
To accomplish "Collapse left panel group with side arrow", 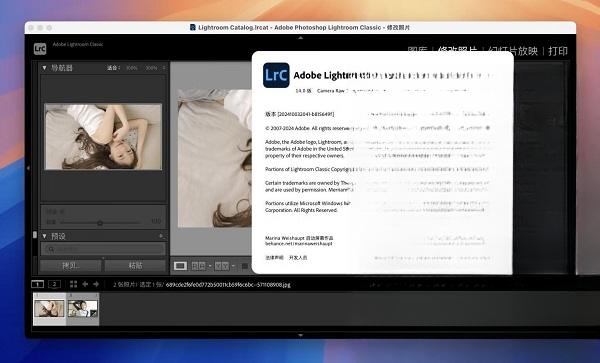I will point(28,168).
